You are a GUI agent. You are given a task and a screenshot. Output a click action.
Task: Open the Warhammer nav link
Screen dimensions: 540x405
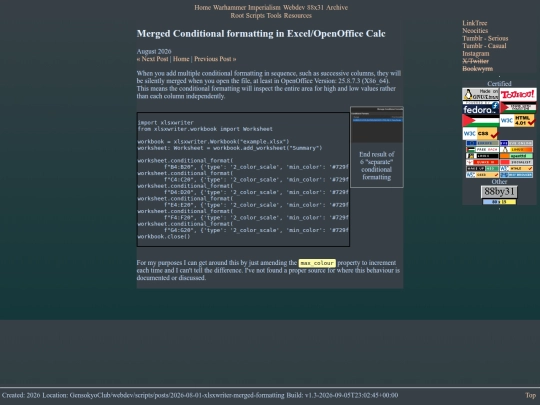[229, 8]
